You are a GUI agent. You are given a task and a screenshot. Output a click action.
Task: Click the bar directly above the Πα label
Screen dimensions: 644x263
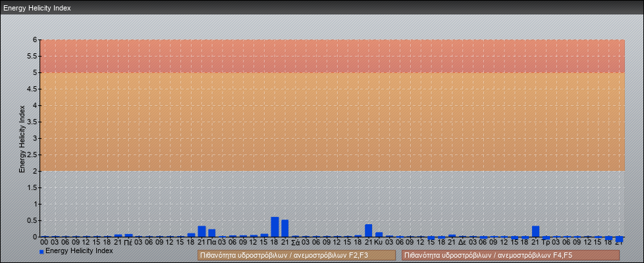coord(212,233)
